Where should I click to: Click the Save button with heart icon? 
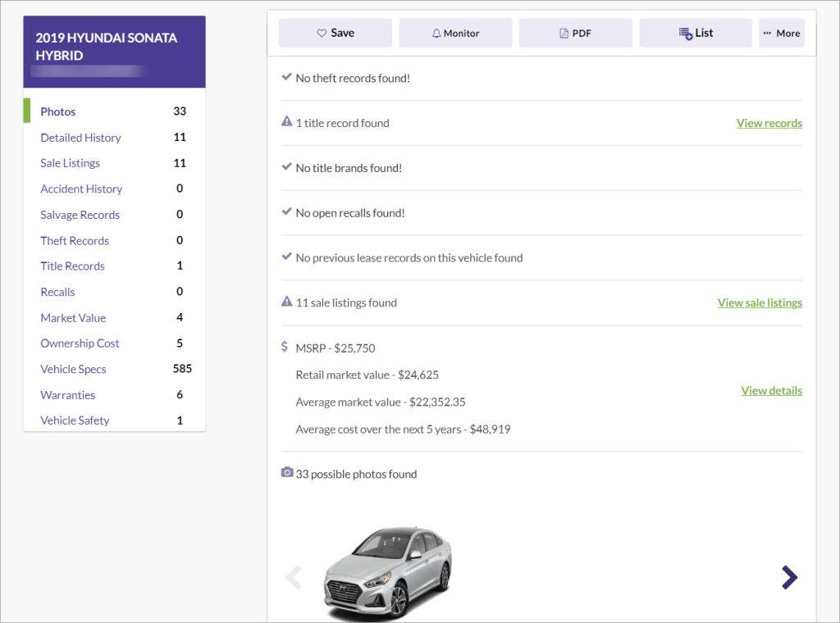coord(335,33)
